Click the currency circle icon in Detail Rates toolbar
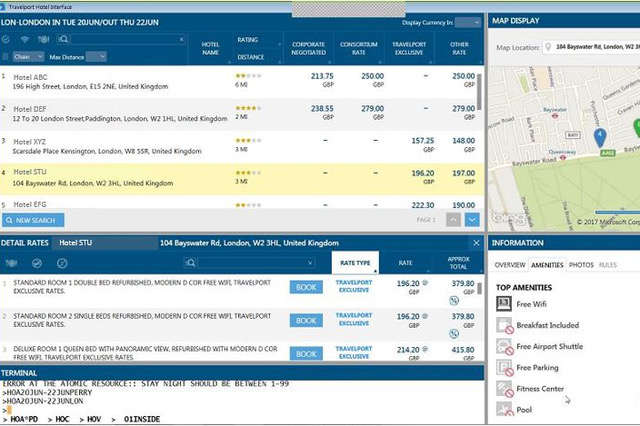 pyautogui.click(x=62, y=263)
